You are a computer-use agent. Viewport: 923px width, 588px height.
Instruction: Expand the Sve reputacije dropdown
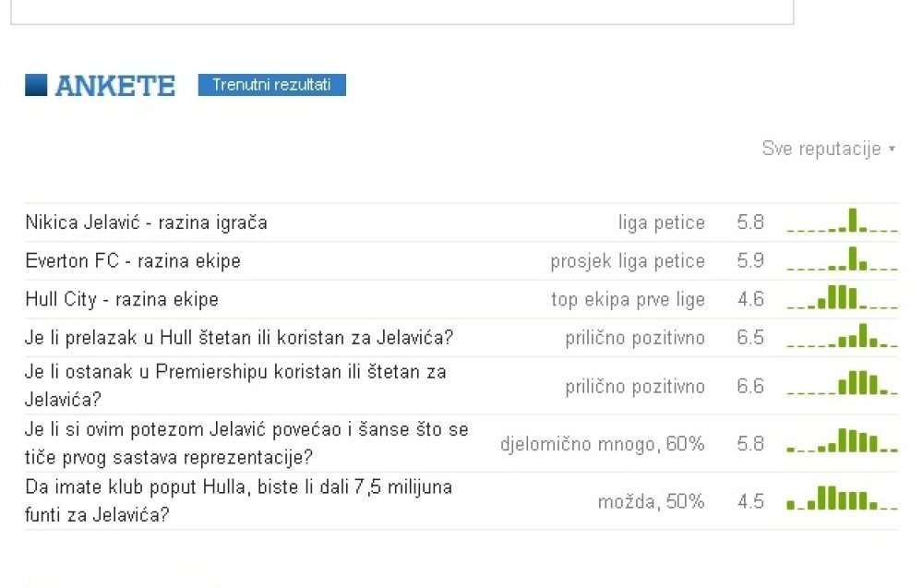[x=829, y=149]
